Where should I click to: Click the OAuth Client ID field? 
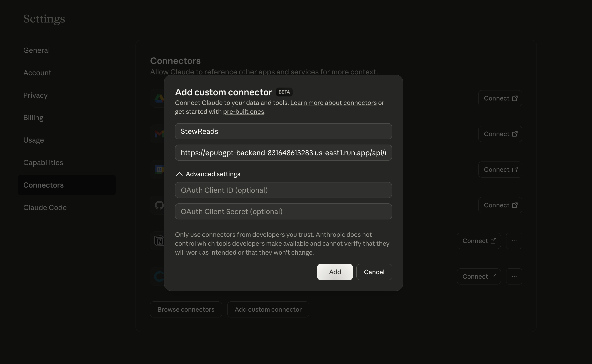tap(283, 190)
